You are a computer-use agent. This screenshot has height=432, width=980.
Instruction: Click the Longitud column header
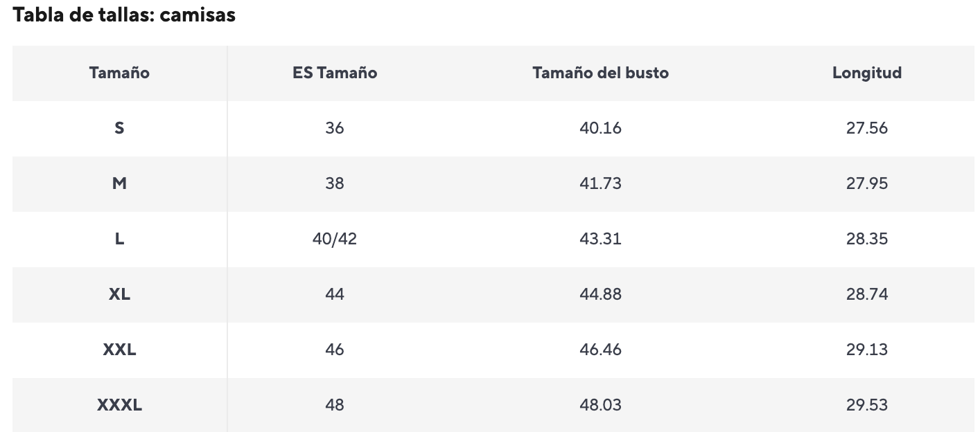pos(867,73)
